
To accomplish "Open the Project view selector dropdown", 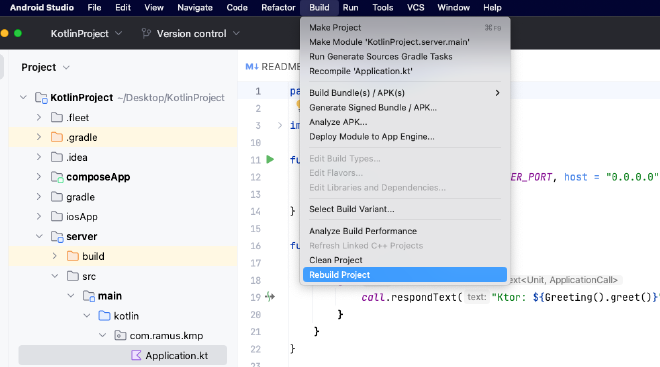I will pyautogui.click(x=45, y=67).
